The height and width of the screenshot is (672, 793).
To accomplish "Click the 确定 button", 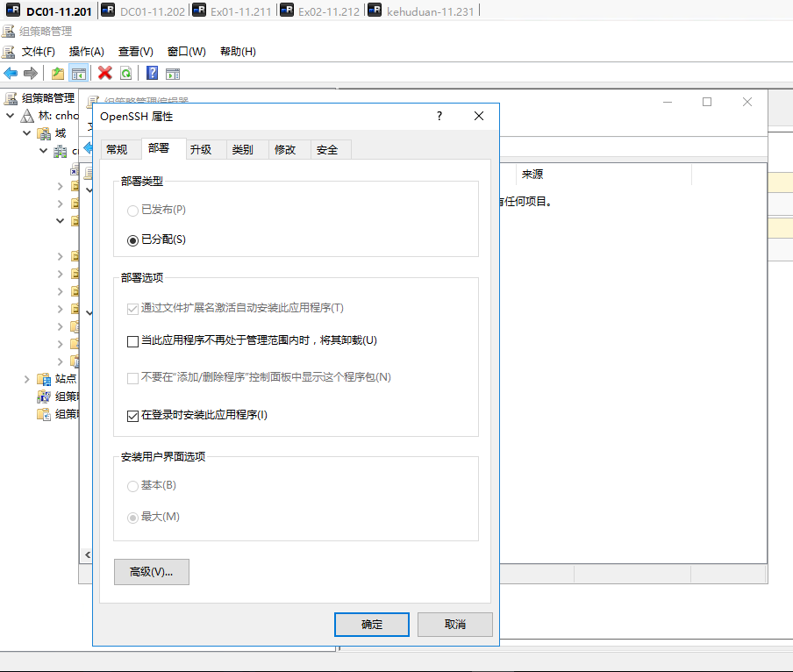I will [372, 625].
